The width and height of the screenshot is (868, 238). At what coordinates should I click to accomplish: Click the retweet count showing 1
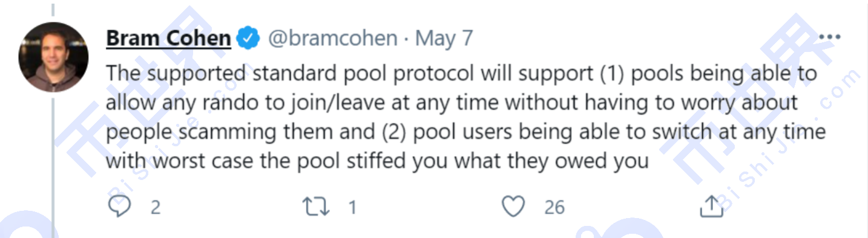[352, 208]
